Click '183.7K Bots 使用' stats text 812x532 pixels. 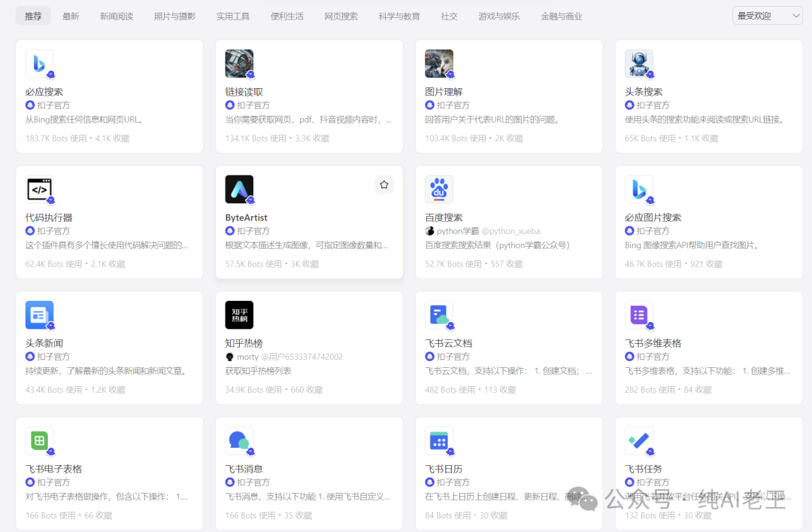pyautogui.click(x=56, y=138)
